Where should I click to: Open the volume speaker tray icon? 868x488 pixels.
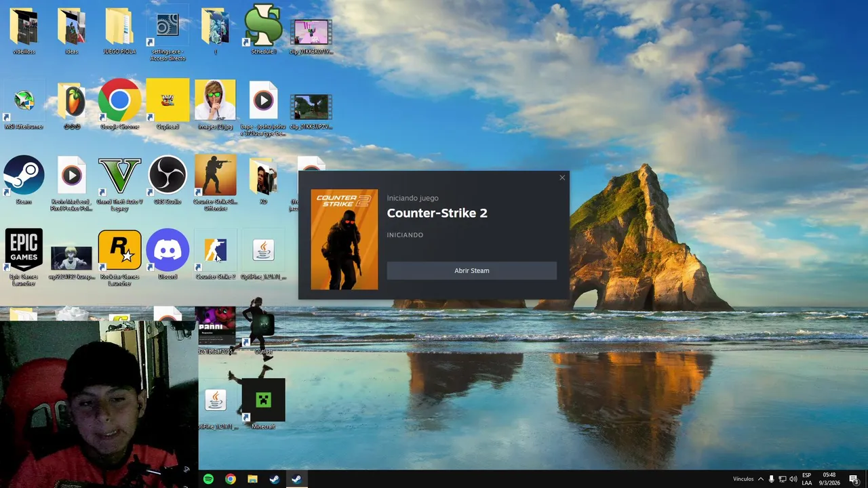pyautogui.click(x=793, y=479)
